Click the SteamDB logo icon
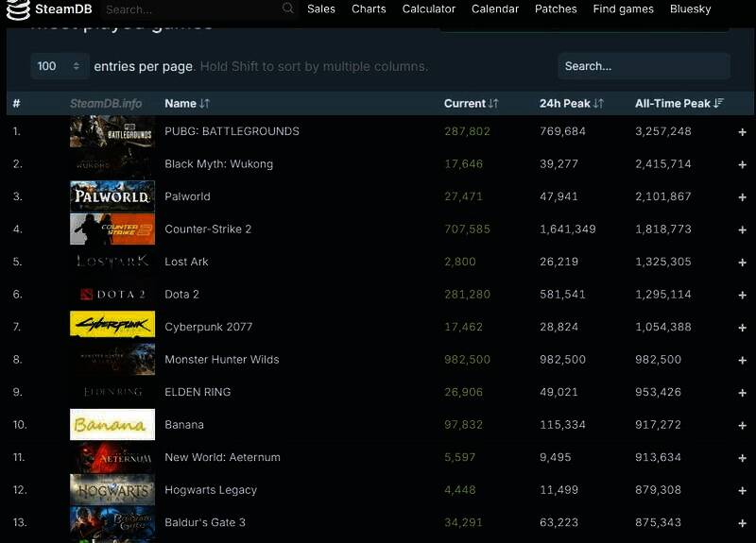This screenshot has height=543, width=756. coord(17,9)
